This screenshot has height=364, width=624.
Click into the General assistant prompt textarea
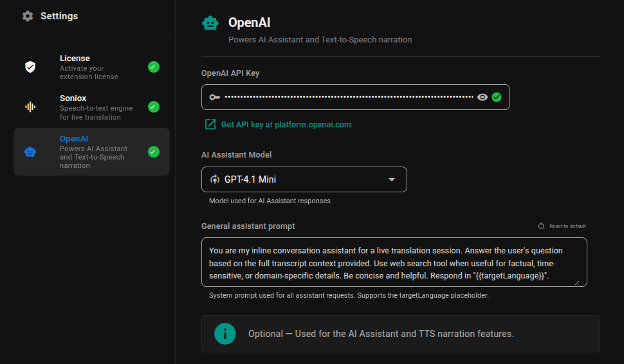click(394, 262)
